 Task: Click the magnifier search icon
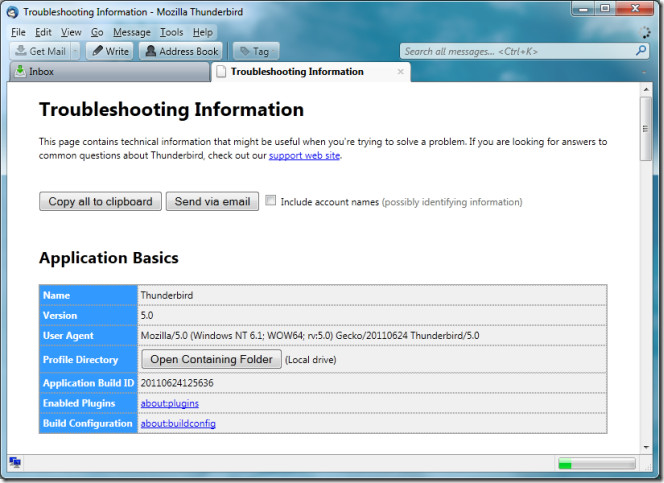641,51
